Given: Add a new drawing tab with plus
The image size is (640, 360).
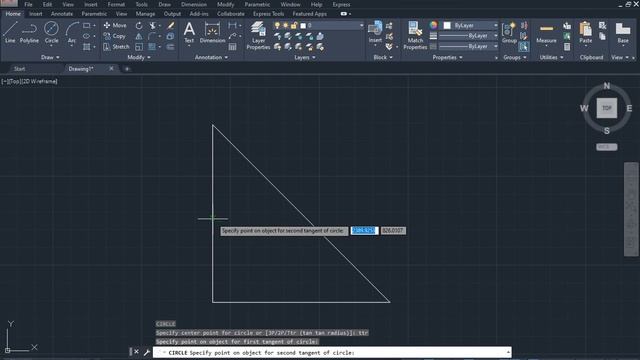Looking at the screenshot, I should pos(127,69).
